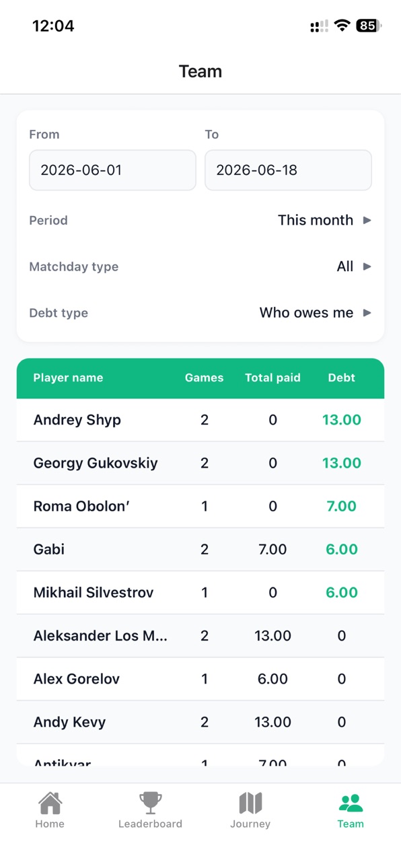This screenshot has width=401, height=868.
Task: Open the Leaderboard trophy icon
Action: coord(150,803)
